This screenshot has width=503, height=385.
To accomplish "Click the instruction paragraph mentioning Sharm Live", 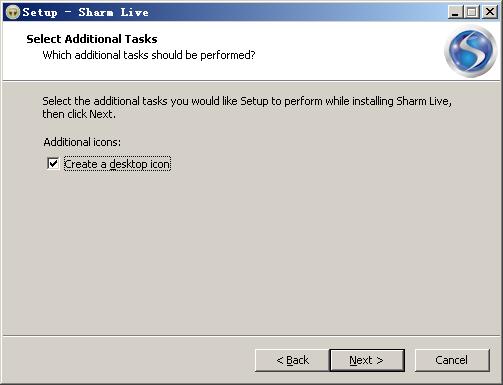I will coord(247,107).
